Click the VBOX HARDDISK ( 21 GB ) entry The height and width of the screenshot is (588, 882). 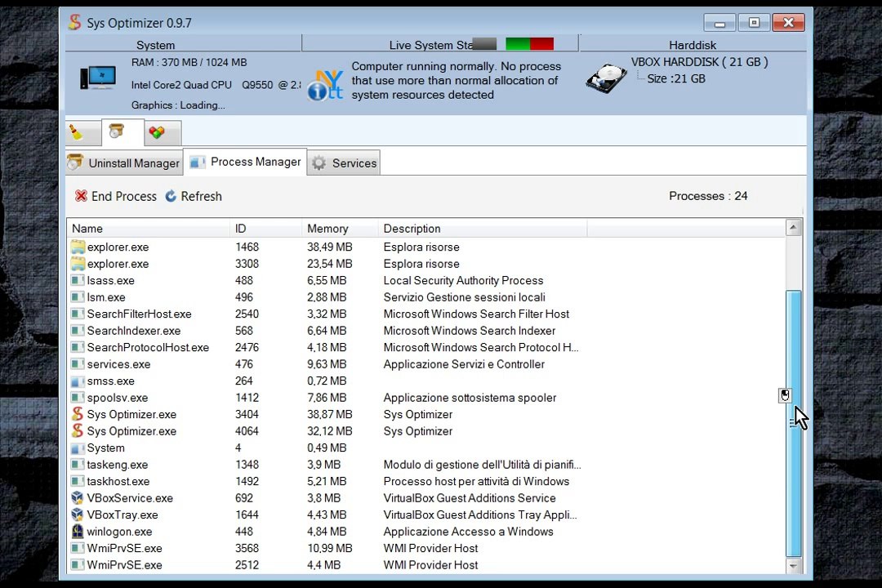(x=699, y=62)
